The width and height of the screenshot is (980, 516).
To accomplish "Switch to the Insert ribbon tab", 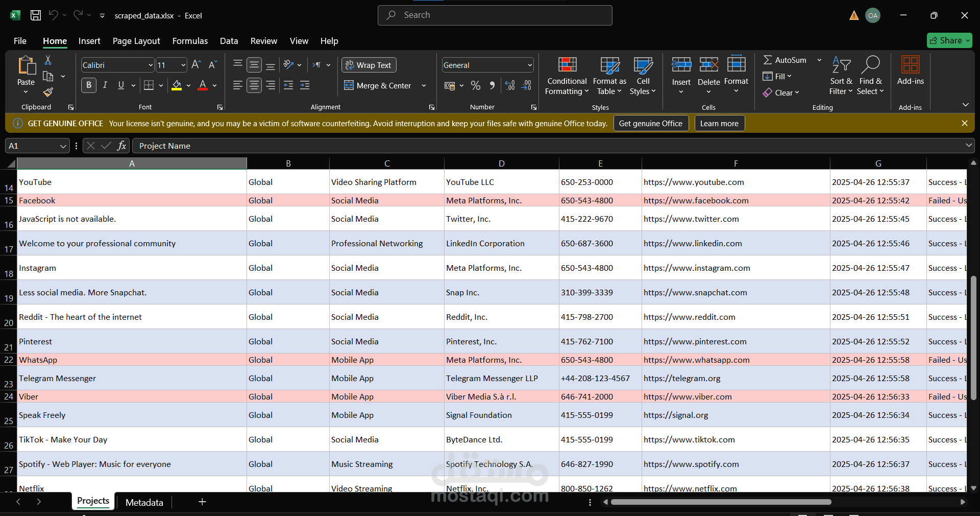I will [89, 41].
